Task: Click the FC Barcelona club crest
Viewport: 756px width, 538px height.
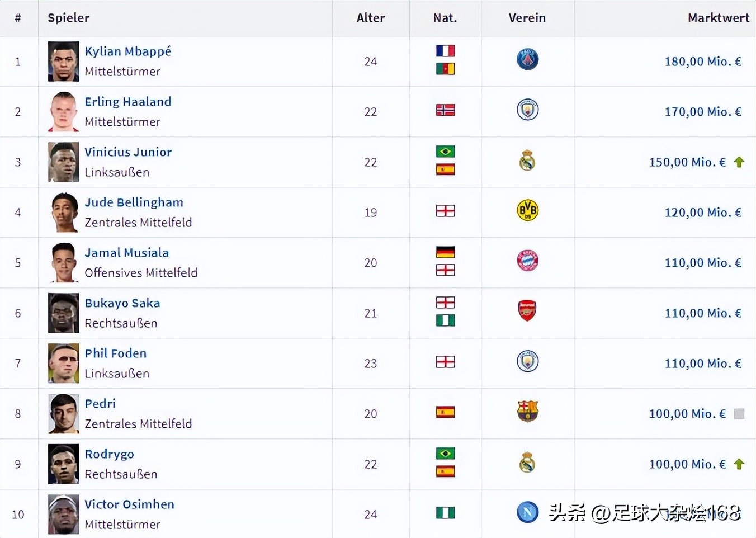Action: pyautogui.click(x=527, y=412)
